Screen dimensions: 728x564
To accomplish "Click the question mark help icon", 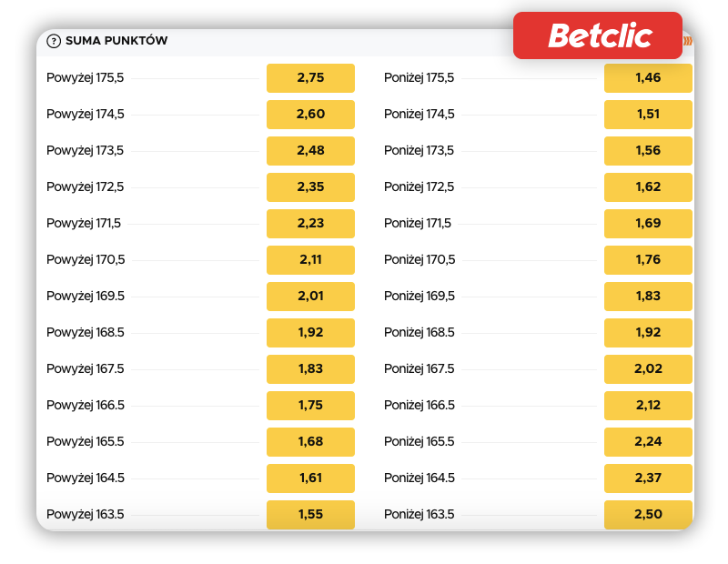I will point(54,41).
